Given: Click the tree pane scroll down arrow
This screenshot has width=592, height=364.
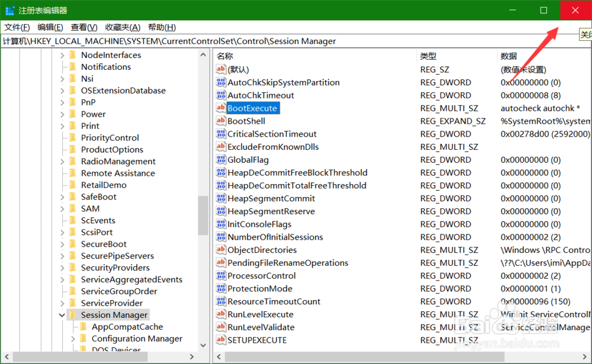Looking at the screenshot, I should [203, 345].
